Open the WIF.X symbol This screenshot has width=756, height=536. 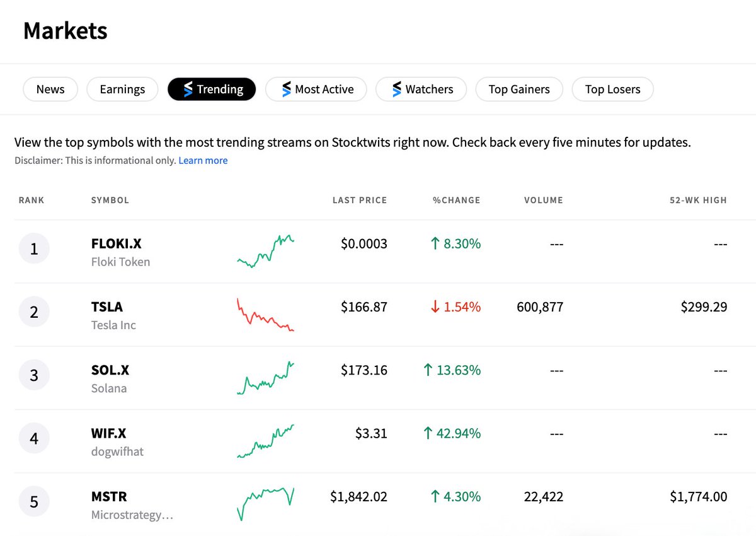109,433
